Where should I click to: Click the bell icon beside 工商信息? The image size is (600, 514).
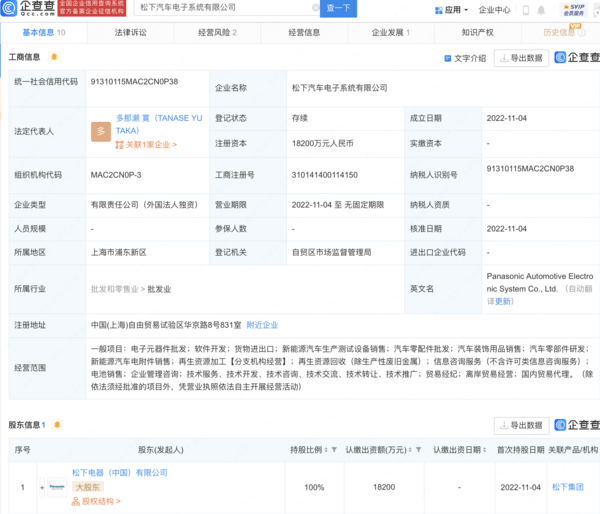click(x=54, y=57)
